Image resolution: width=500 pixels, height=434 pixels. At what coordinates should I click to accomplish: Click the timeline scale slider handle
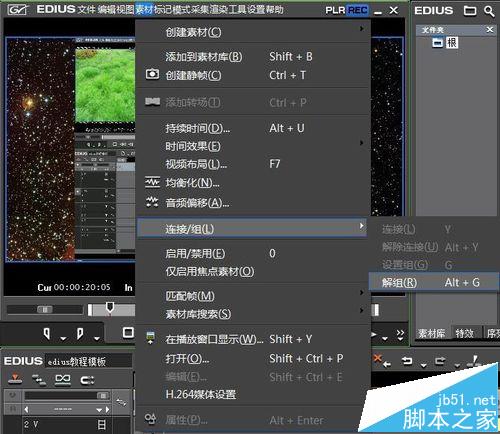point(103,396)
